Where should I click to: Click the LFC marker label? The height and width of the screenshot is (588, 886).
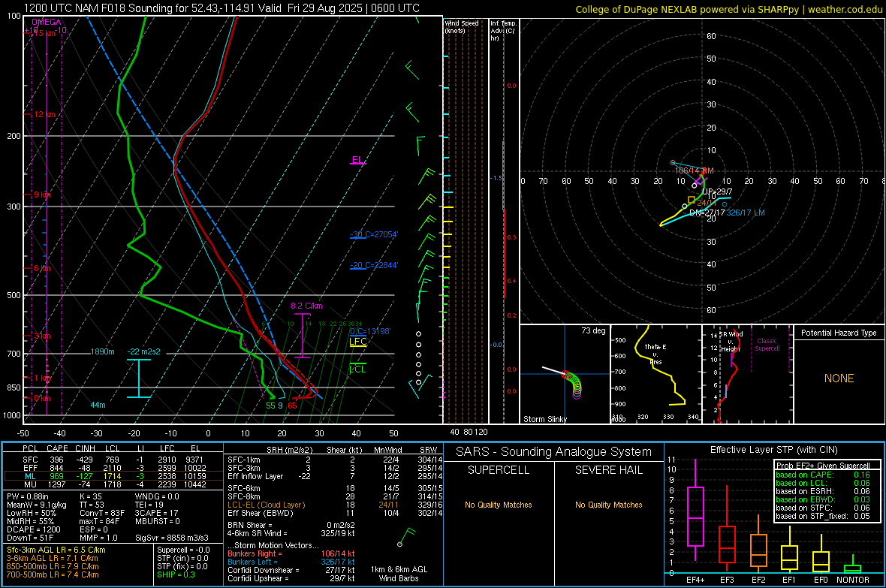(x=357, y=342)
